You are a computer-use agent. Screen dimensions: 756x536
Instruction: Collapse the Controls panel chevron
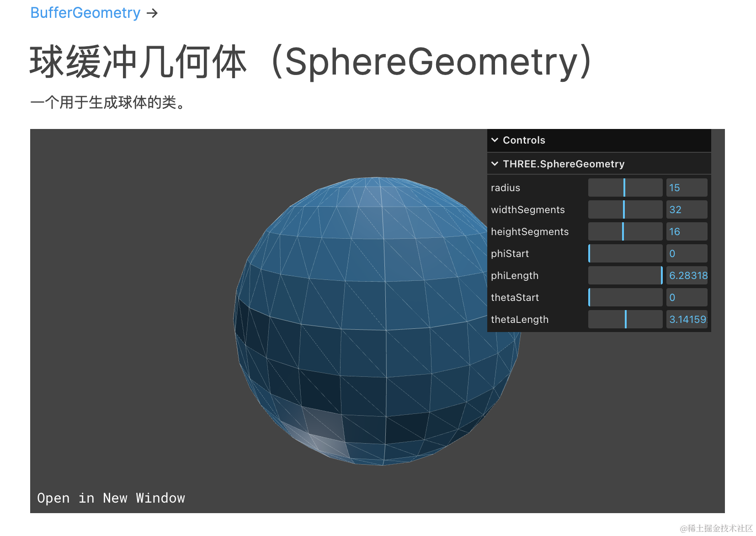tap(495, 140)
